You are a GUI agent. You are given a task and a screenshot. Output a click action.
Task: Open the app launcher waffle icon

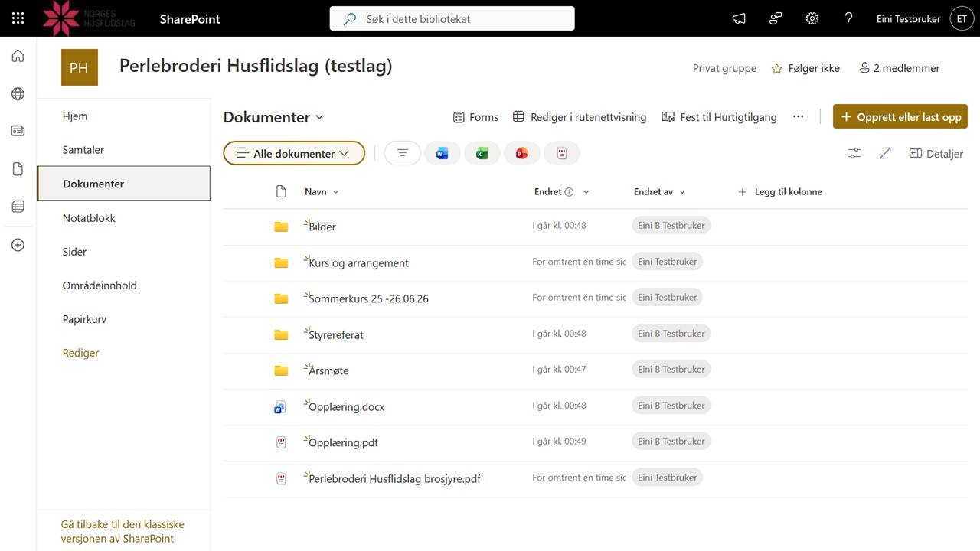point(18,18)
